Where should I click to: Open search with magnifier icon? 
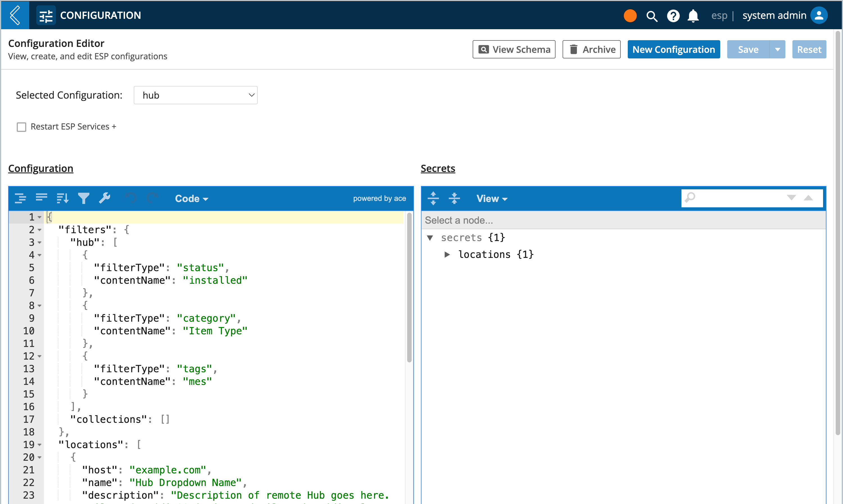[652, 16]
